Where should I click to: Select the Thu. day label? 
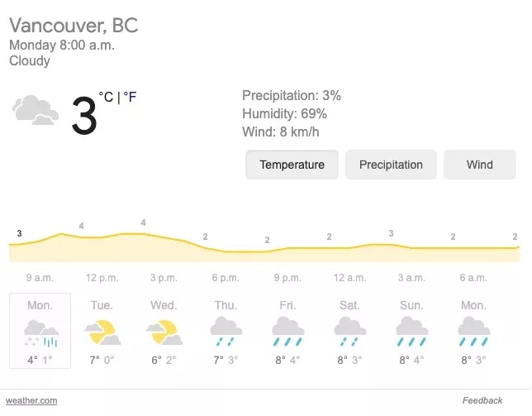[226, 305]
